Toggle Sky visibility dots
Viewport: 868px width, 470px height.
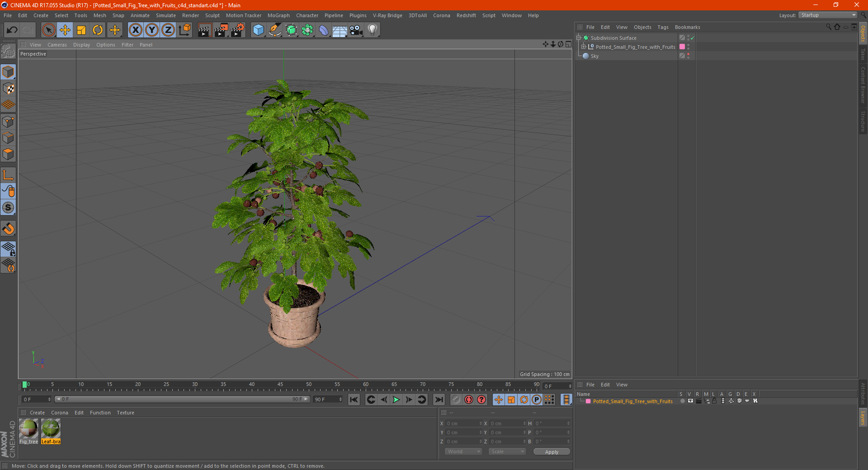pyautogui.click(x=688, y=56)
